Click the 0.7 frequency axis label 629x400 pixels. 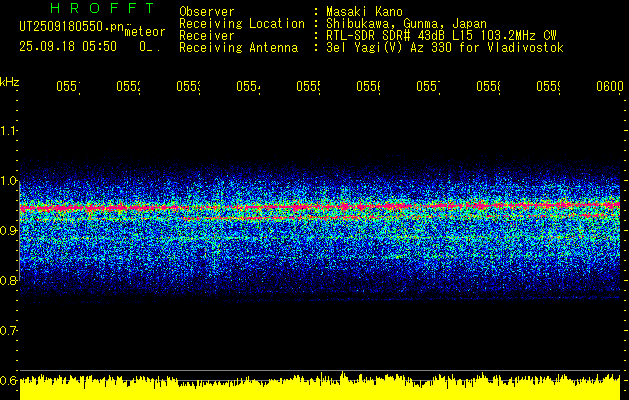[8, 330]
